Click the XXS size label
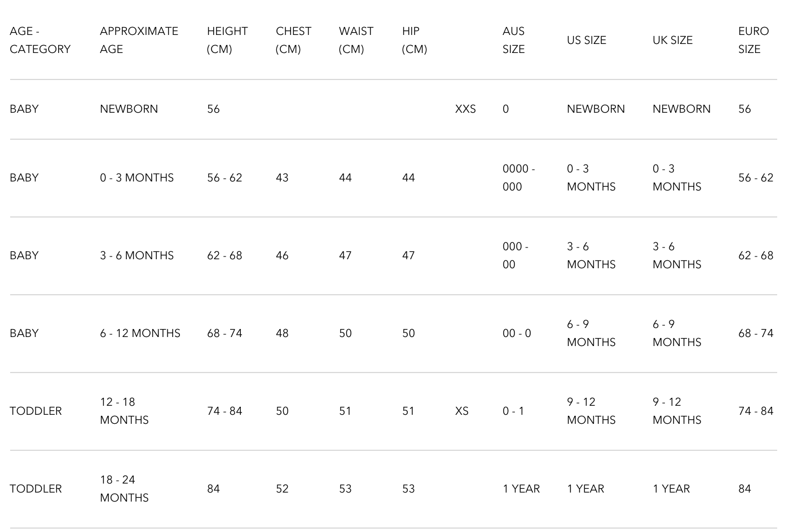802x532 pixels. coord(465,109)
